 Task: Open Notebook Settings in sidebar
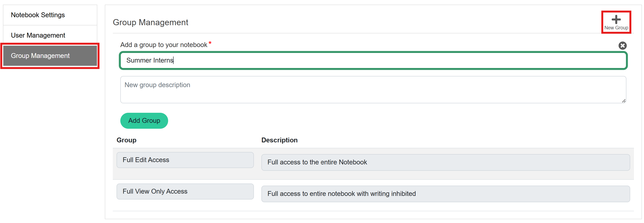38,15
